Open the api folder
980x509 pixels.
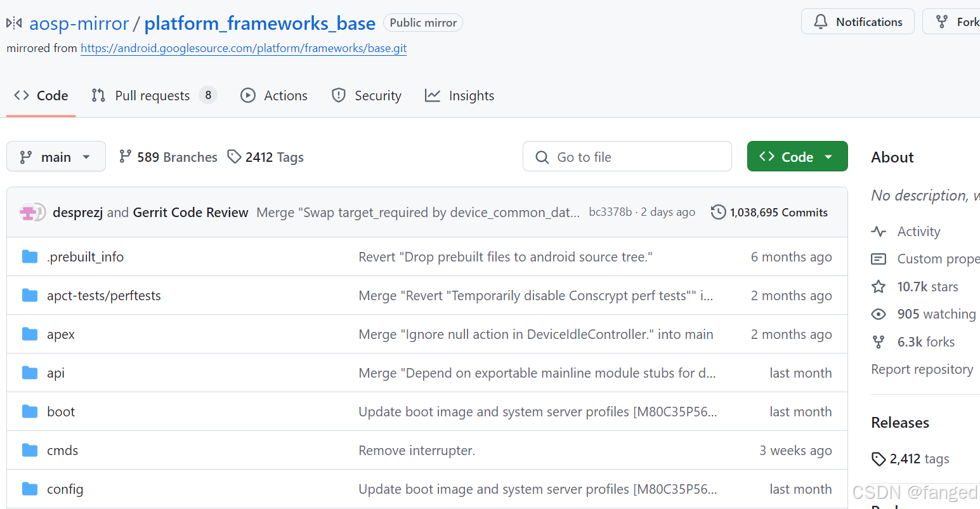(56, 374)
